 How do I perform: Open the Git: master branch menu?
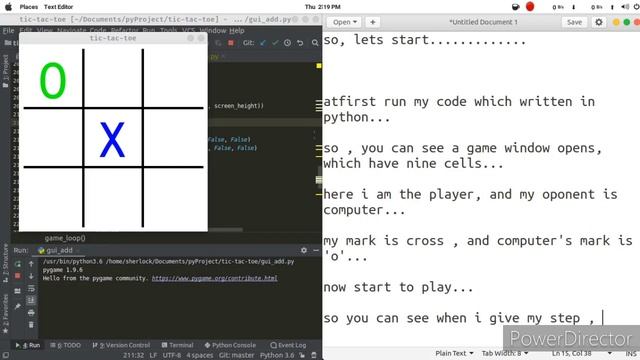(236, 356)
